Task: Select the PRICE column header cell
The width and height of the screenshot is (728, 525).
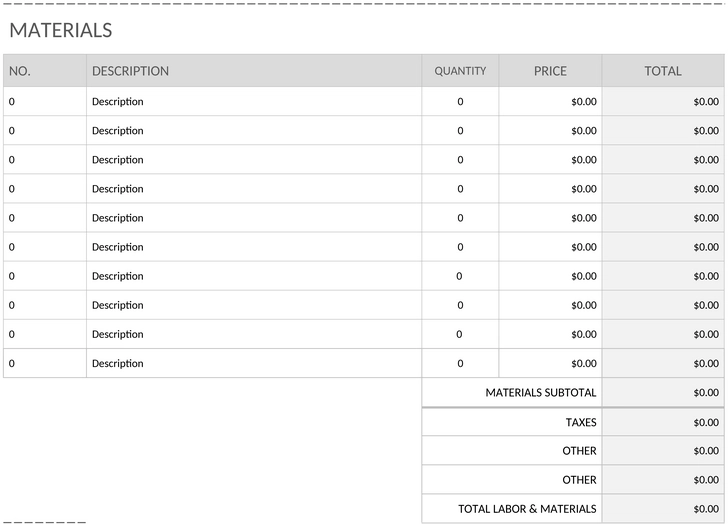Action: point(551,71)
